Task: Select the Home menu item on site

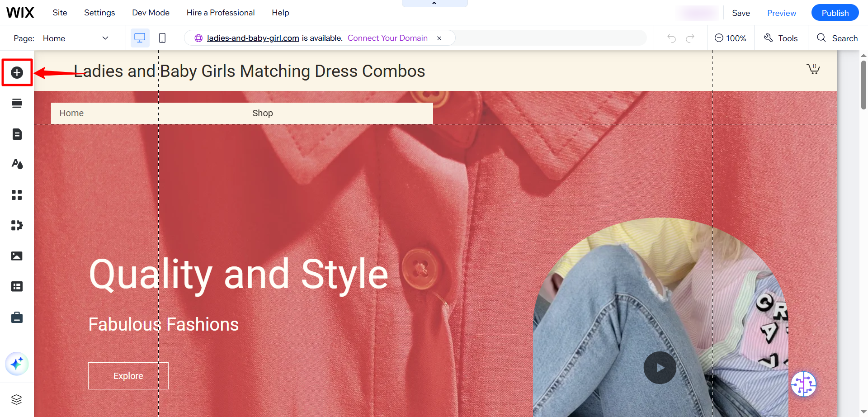Action: point(71,113)
